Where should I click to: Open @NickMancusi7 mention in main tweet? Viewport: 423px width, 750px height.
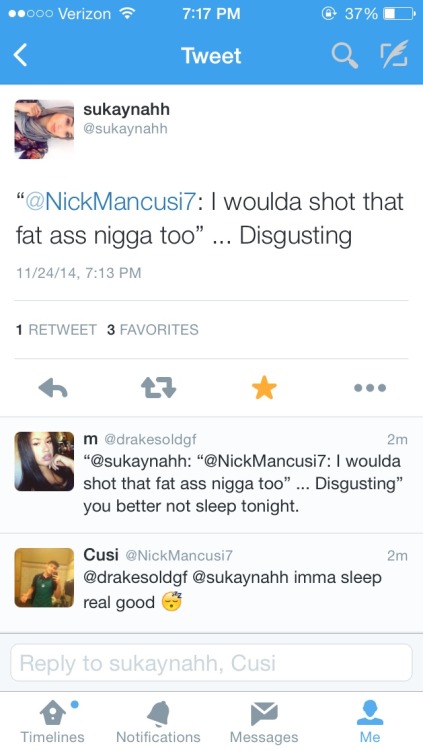109,201
